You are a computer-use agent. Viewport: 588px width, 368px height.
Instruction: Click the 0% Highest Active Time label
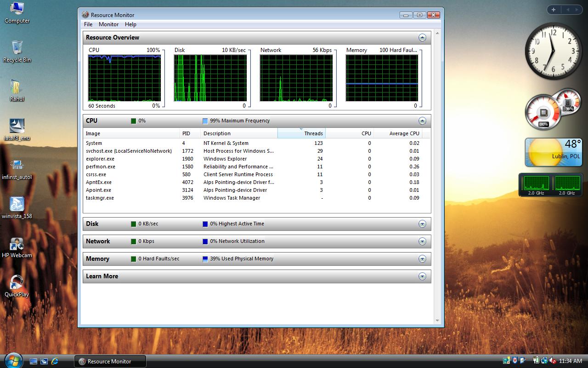(237, 224)
